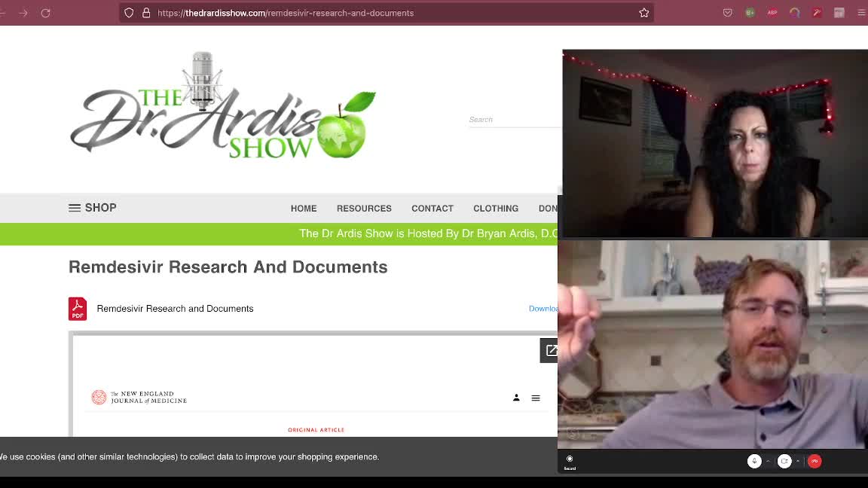This screenshot has height=488, width=868.
Task: Save page to Pocket
Action: pyautogui.click(x=727, y=13)
